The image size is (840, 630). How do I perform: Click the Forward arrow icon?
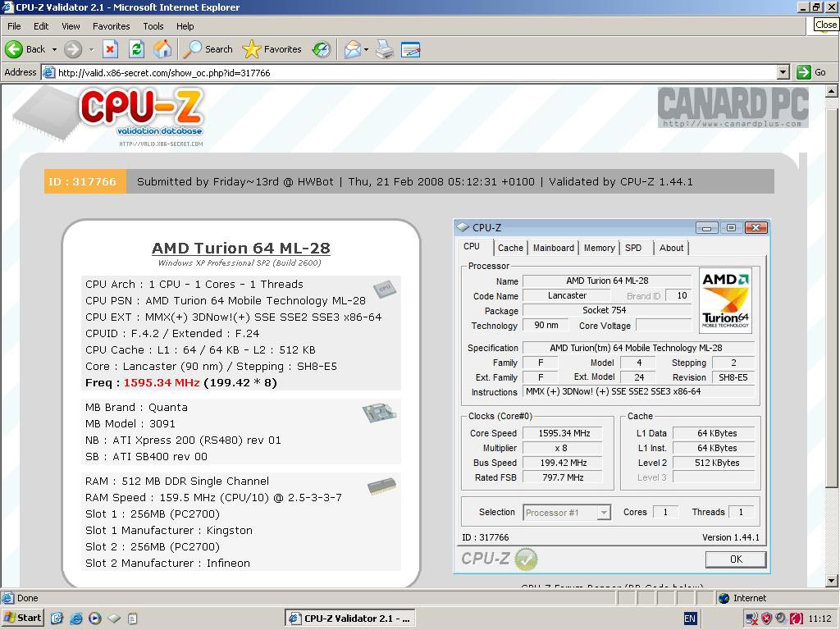pyautogui.click(x=73, y=49)
